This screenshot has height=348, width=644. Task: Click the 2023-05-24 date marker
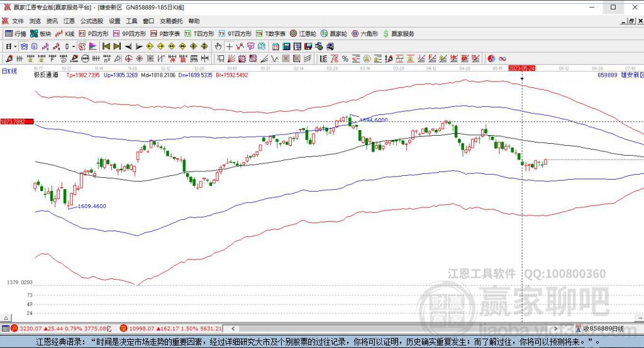click(x=522, y=68)
